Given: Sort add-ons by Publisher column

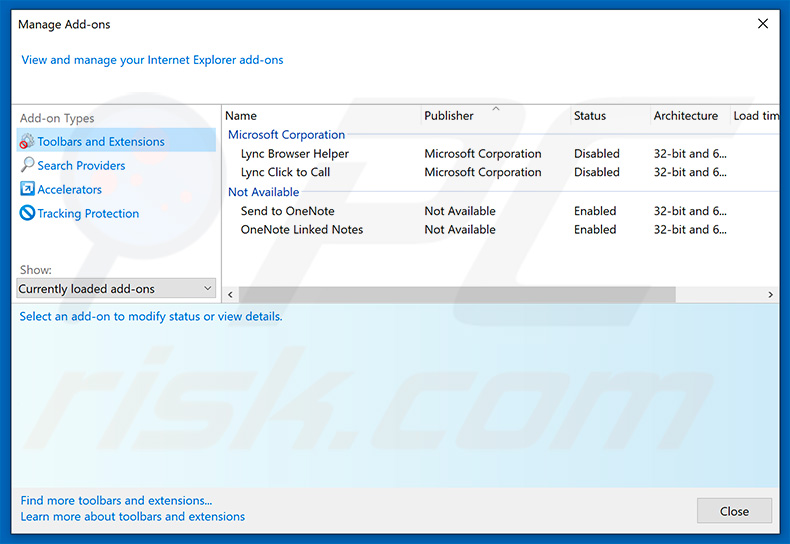Looking at the screenshot, I should [x=449, y=116].
